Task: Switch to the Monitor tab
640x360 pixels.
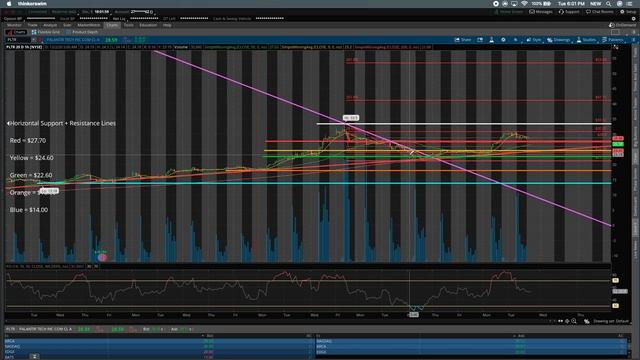Action: tap(14, 25)
